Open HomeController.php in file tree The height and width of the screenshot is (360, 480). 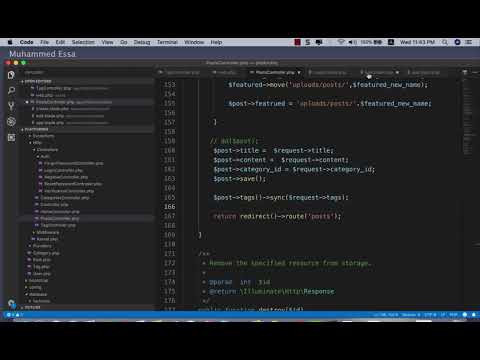(x=57, y=212)
